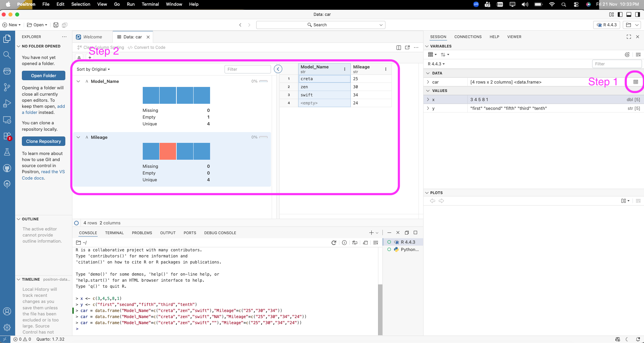Toggle the bottom panel layout button
The width and height of the screenshot is (644, 343).
pyautogui.click(x=629, y=14)
